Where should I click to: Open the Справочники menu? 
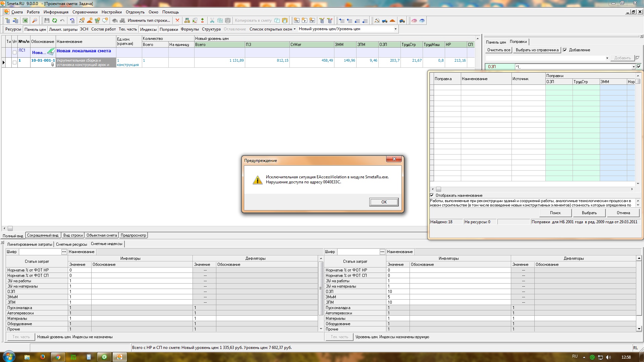click(x=85, y=12)
